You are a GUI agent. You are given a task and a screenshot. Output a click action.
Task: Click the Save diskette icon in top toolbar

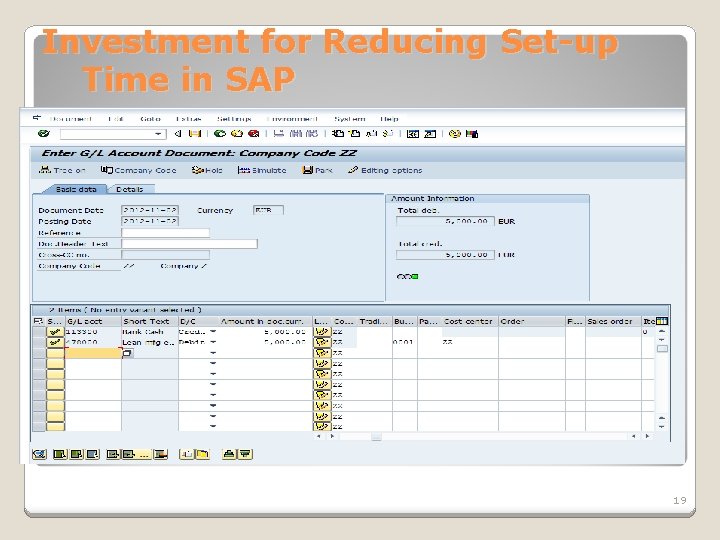[x=195, y=134]
